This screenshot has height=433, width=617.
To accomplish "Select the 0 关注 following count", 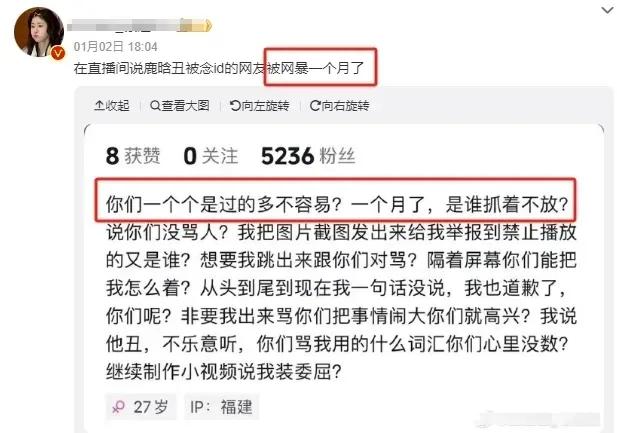I will pyautogui.click(x=211, y=156).
